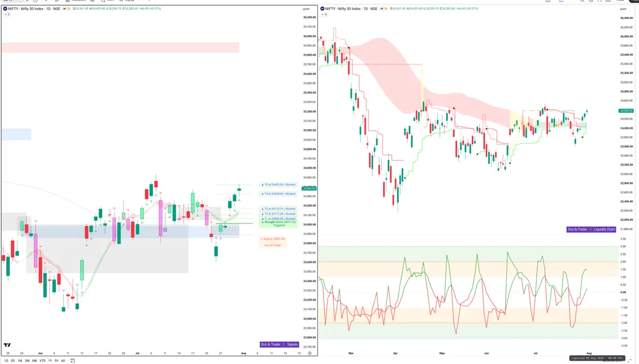Select the 1Y time range
The image size is (639, 364).
coord(50,360)
